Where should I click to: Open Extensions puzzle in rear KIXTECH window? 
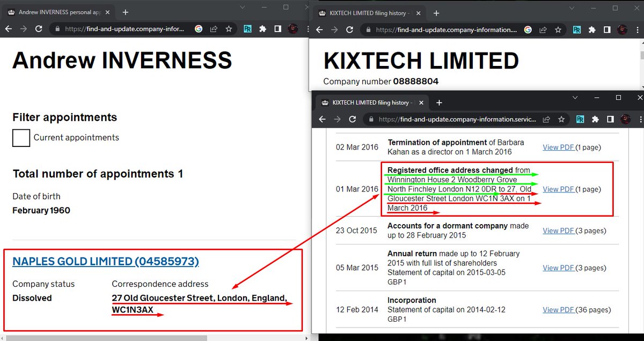coord(592,30)
